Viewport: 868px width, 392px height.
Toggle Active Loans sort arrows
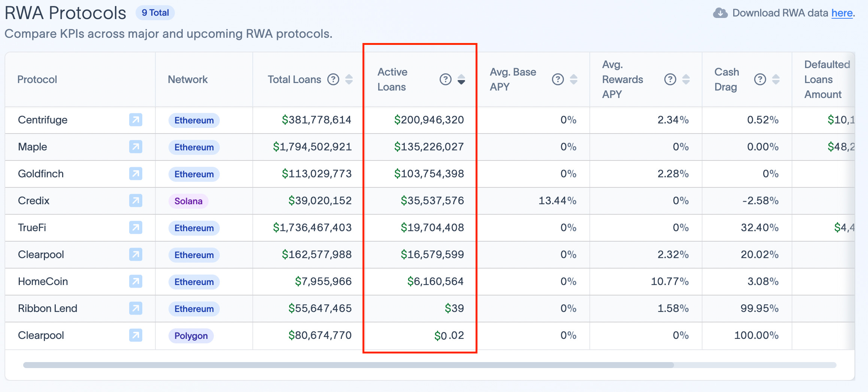coord(461,79)
